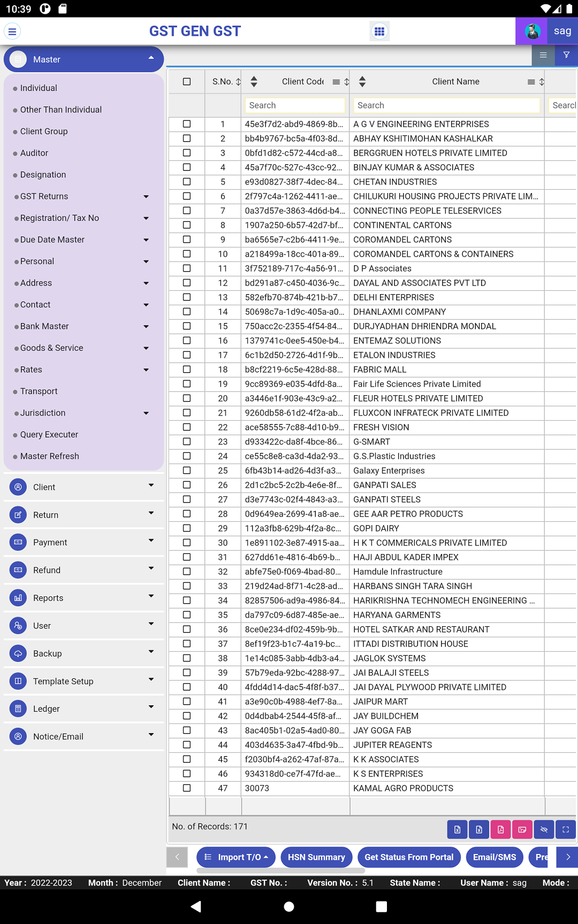Tap Android home navigation button
578x924 pixels.
(x=289, y=906)
